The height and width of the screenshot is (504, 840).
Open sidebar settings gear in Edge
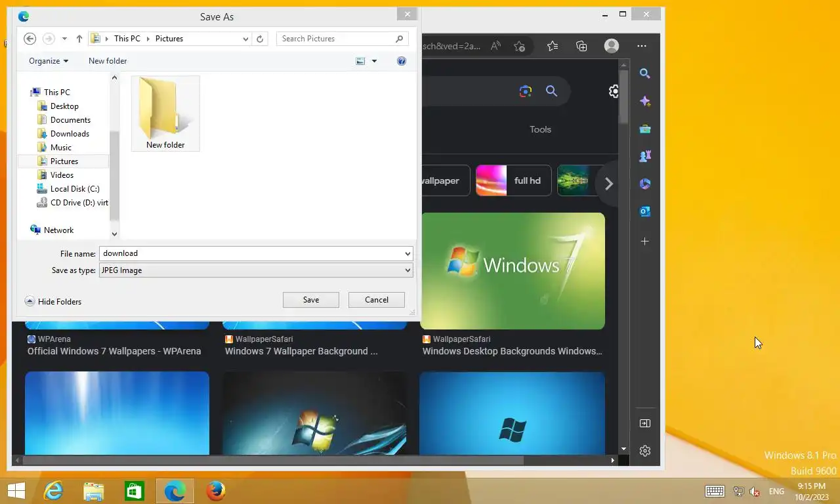tap(645, 451)
